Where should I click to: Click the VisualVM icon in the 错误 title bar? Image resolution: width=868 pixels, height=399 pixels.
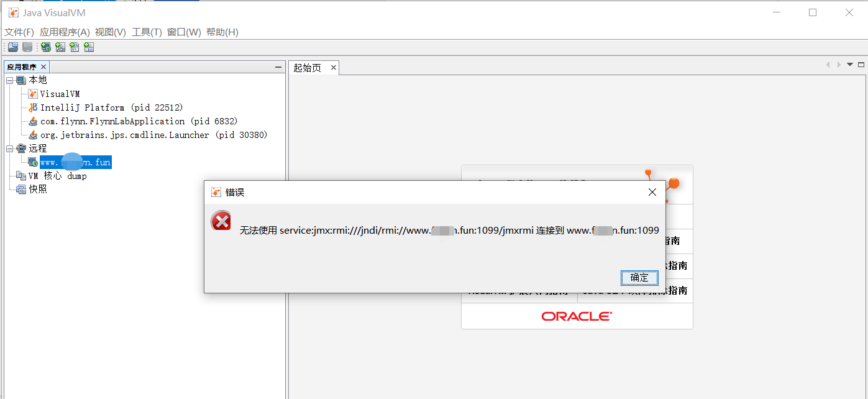[x=216, y=192]
